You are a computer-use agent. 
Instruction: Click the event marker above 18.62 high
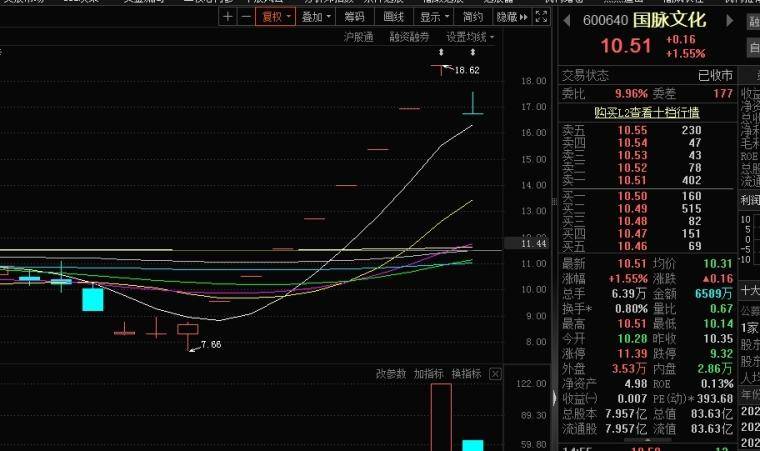pyautogui.click(x=441, y=52)
